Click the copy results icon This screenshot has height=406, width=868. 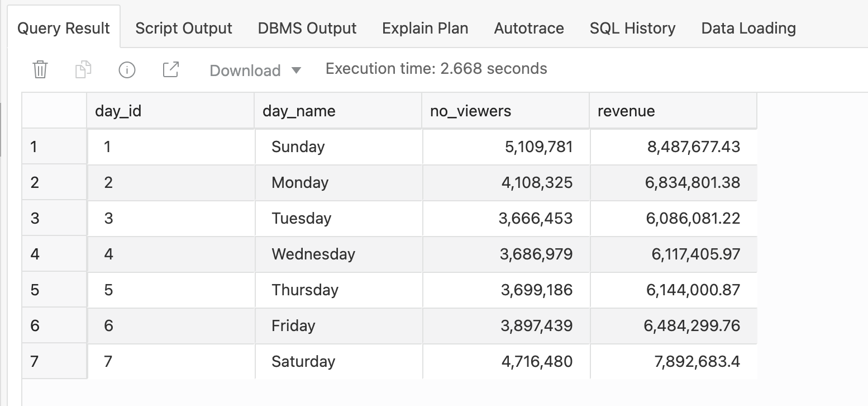[x=83, y=70]
